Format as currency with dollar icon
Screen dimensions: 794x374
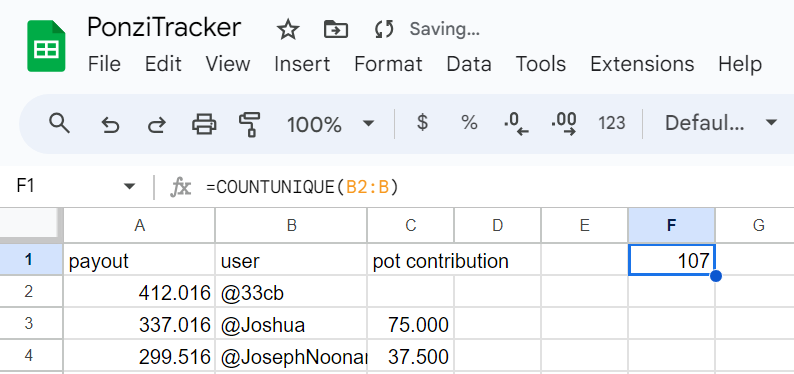(x=422, y=123)
